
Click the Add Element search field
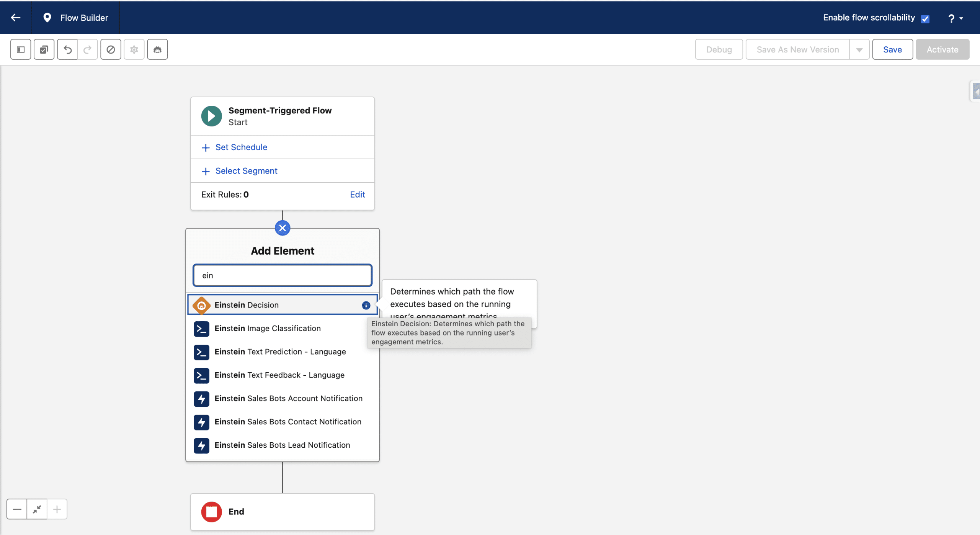(x=283, y=275)
